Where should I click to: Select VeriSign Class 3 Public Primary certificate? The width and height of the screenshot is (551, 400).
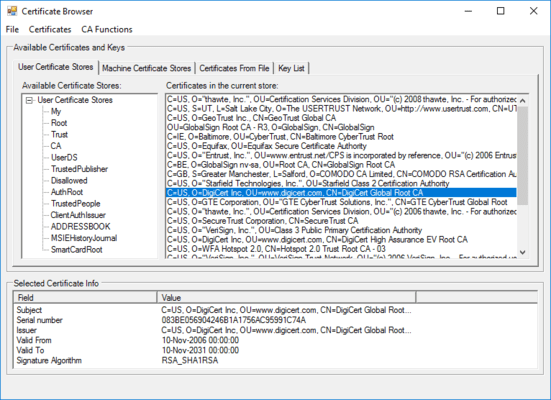[341, 230]
